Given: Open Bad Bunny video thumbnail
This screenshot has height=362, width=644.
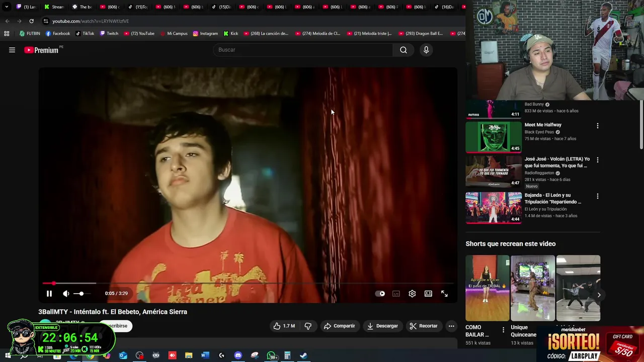Looking at the screenshot, I should point(494,109).
